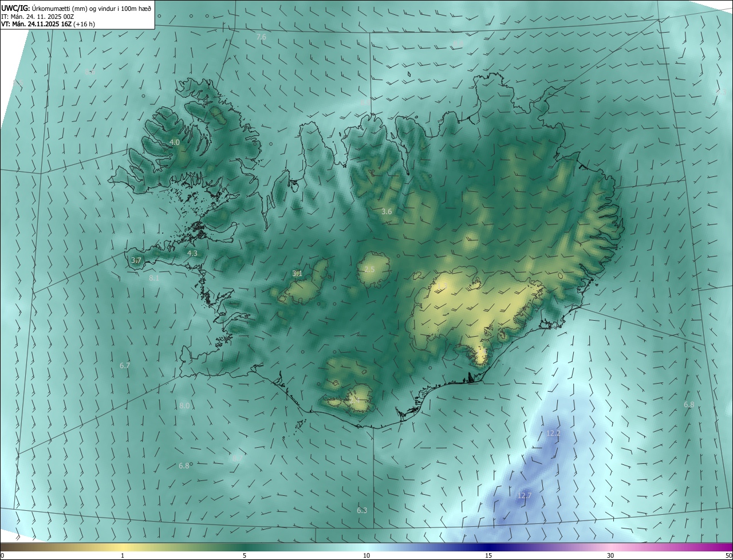This screenshot has width=733, height=560.
Task: Click the 7.6 value north of Iceland
Action: 261,37
